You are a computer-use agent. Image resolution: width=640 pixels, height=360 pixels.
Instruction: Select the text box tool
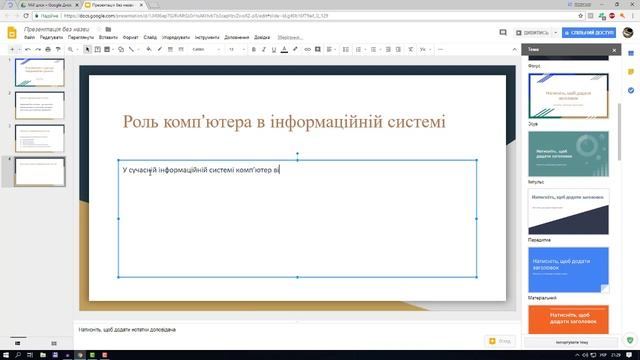pos(98,49)
